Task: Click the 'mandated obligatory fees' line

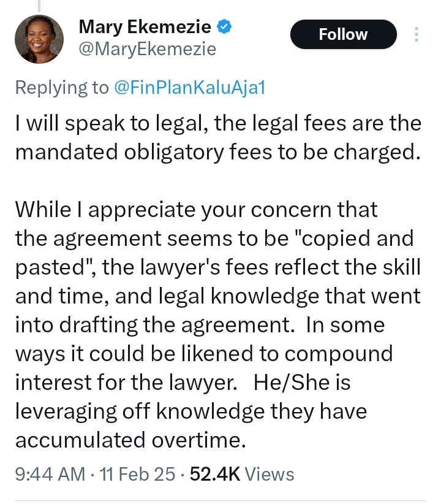Action: click(x=218, y=152)
